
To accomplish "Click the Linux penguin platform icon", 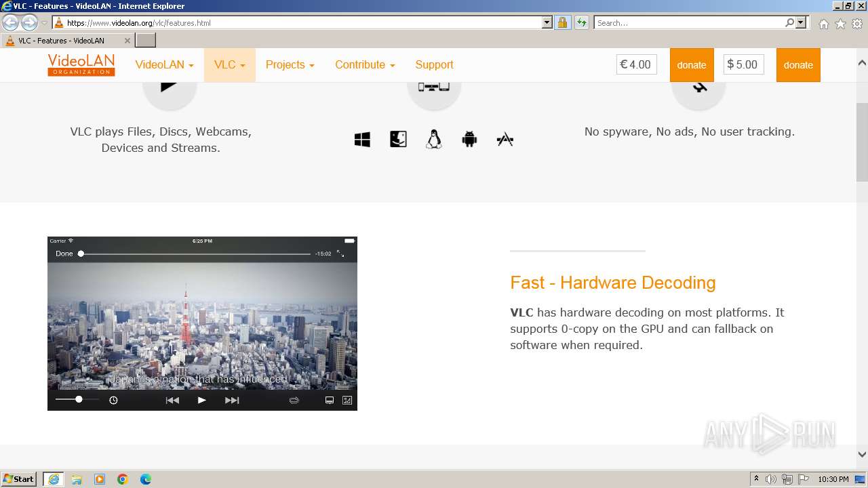I will pyautogui.click(x=434, y=140).
